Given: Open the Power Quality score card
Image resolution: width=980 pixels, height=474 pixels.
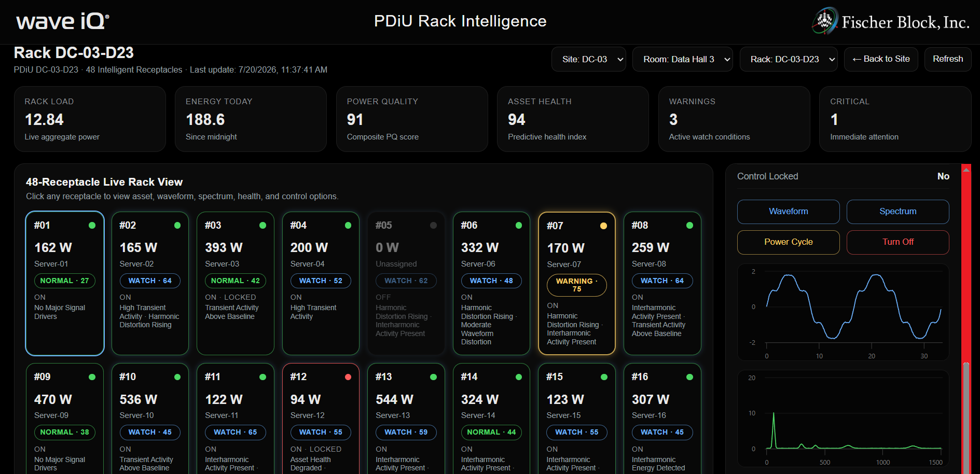Looking at the screenshot, I should coord(412,119).
